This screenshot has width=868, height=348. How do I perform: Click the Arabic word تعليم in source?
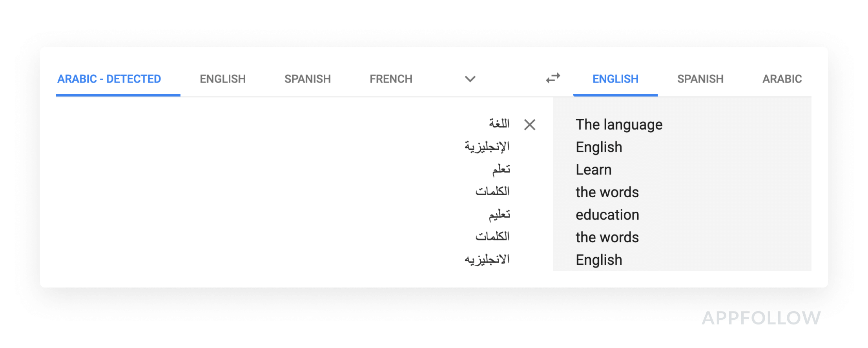pyautogui.click(x=499, y=214)
